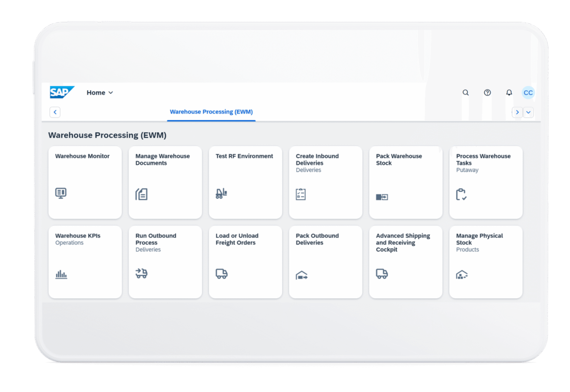This screenshot has height=392, width=570.
Task: Click the forward arrow near the tabs
Action: click(517, 112)
